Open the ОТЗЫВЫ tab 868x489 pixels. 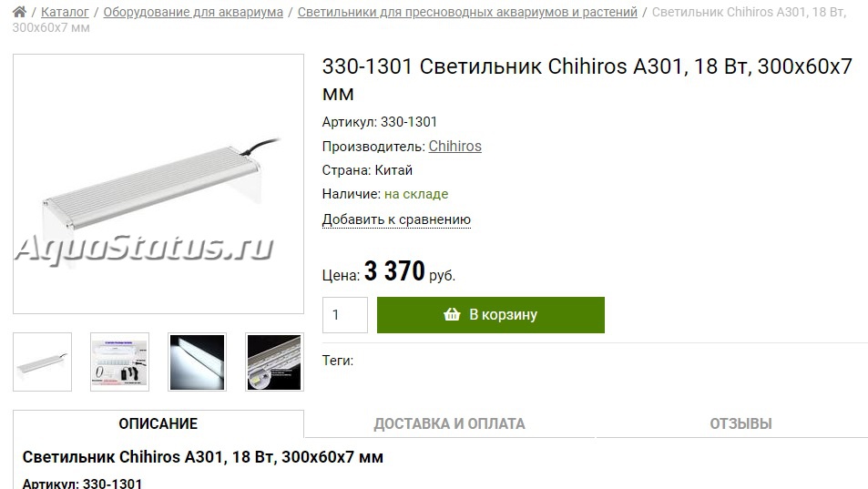[x=740, y=423]
